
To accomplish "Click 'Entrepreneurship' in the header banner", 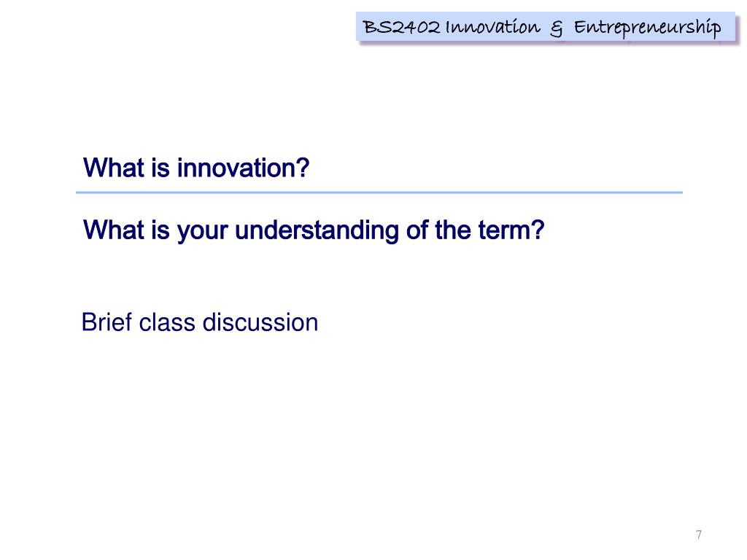I will (648, 28).
